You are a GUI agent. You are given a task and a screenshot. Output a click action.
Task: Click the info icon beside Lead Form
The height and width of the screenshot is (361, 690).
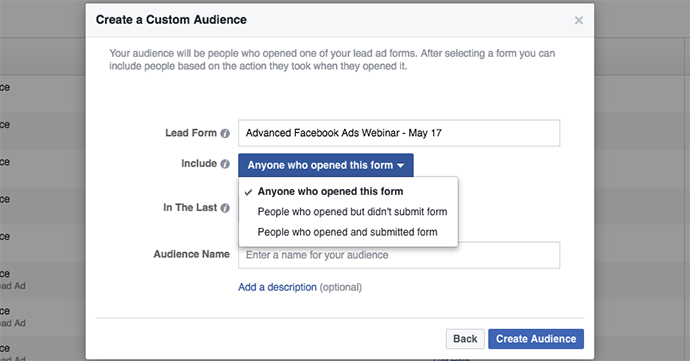click(x=225, y=133)
